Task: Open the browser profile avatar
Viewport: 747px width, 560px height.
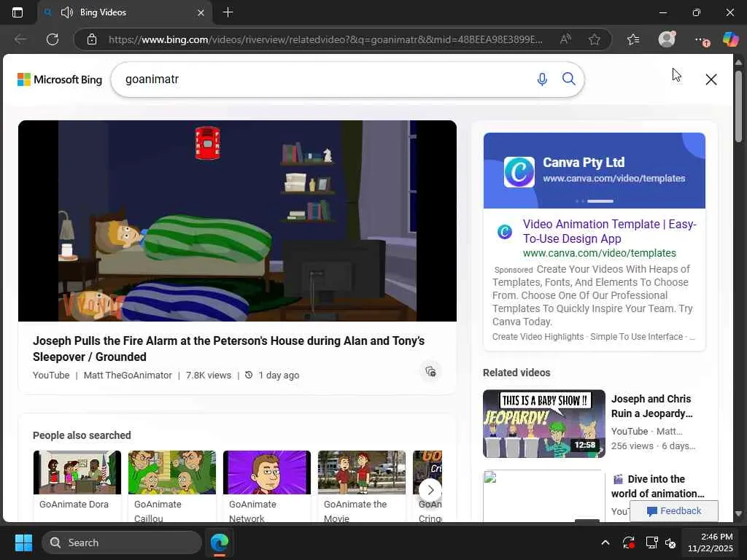Action: coord(667,39)
